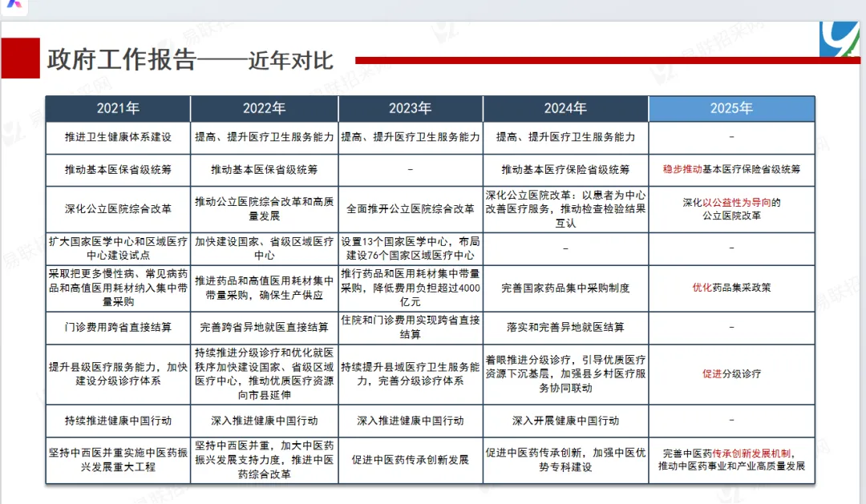Click the cell starting 着眼推进分级诊疗
This screenshot has height=504, width=866.
coord(565,374)
